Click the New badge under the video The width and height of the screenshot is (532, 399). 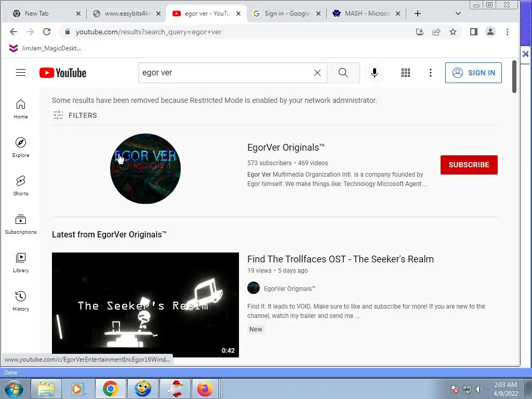[x=256, y=329]
